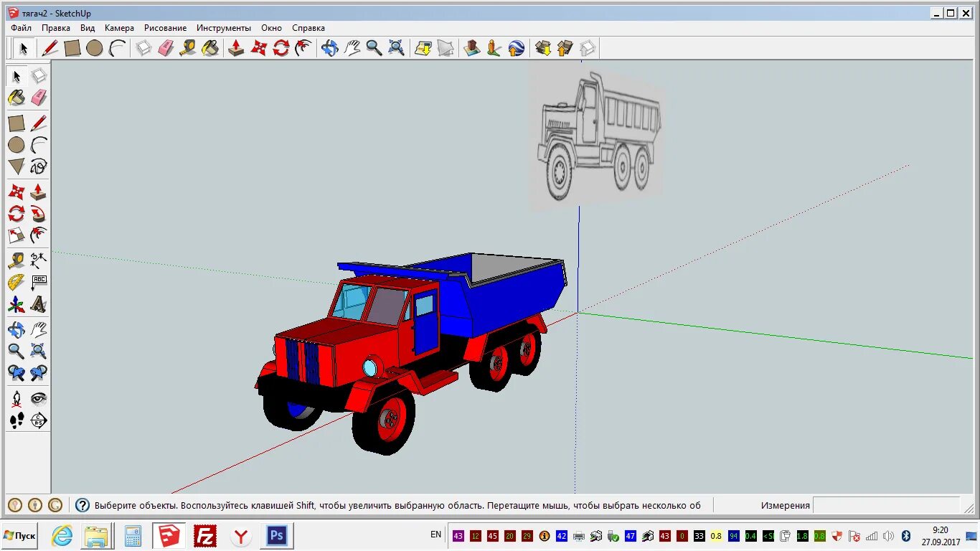
Task: Activate the Scale tool
Action: (17, 235)
